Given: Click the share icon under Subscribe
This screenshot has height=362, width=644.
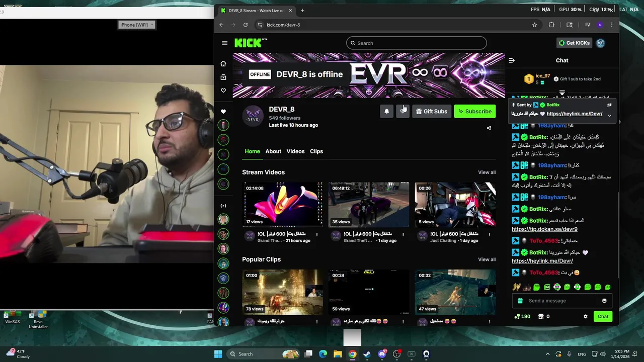Looking at the screenshot, I should (489, 128).
